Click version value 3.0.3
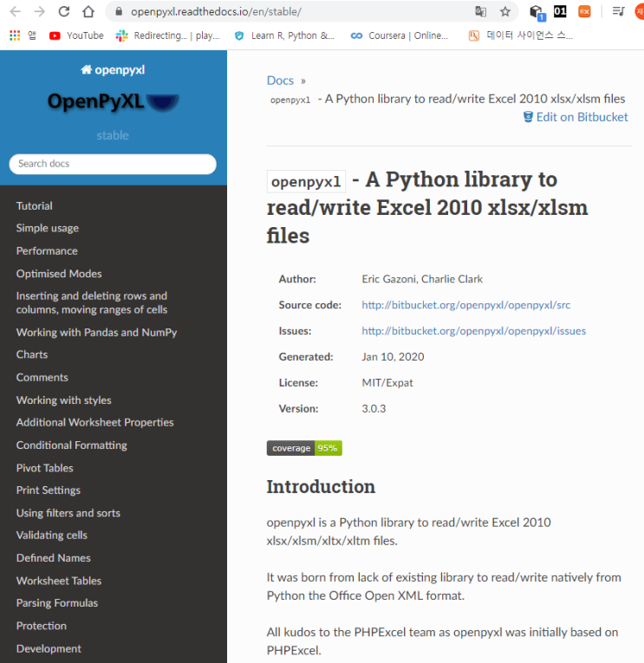 (374, 409)
